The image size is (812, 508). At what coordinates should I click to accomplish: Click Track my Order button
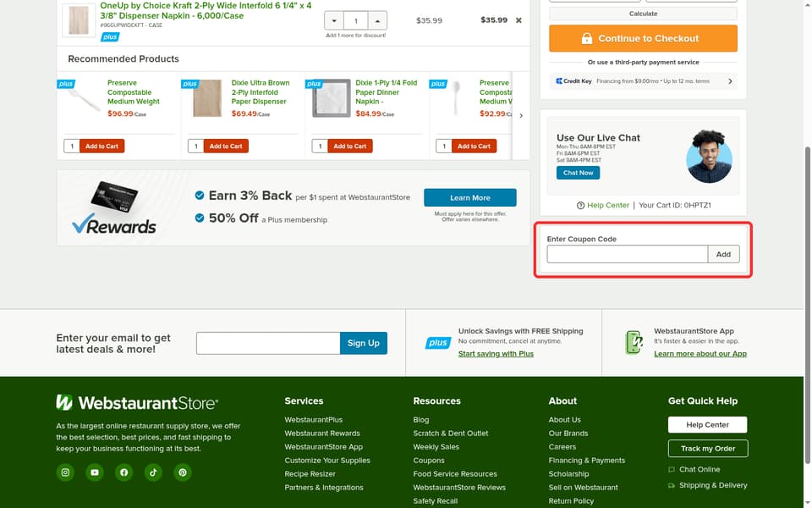707,449
